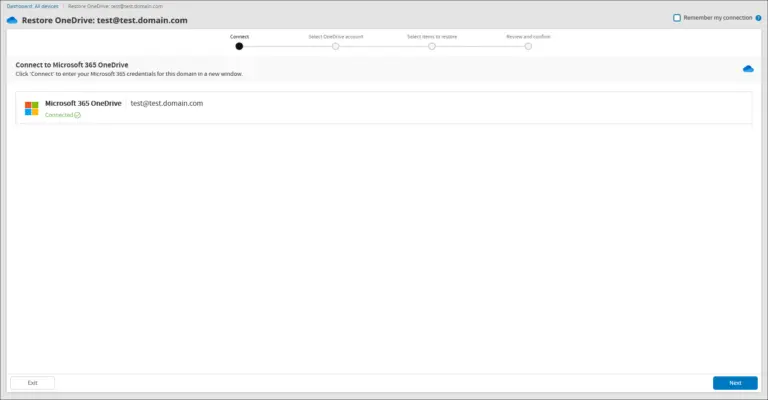Click the instruction text about Microsoft 365 credentials

(x=129, y=74)
